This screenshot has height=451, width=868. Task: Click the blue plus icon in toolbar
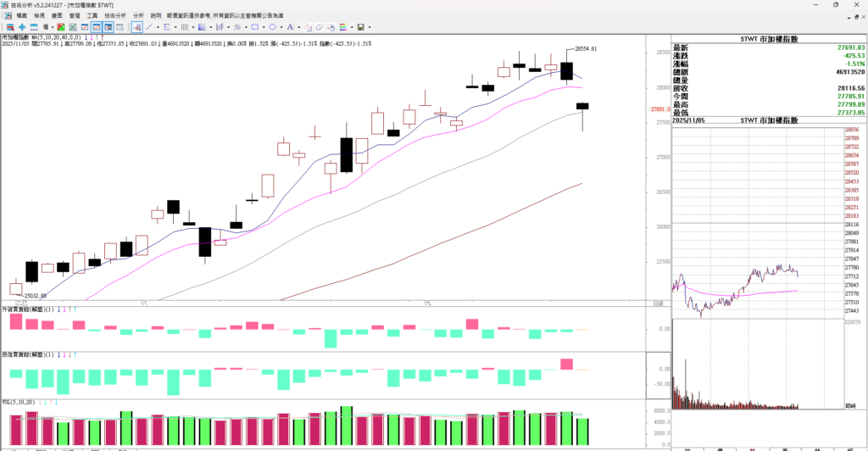(22, 27)
